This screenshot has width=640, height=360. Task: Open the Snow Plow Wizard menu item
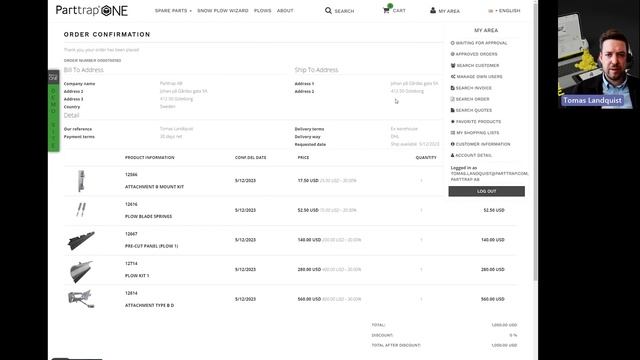222,11
